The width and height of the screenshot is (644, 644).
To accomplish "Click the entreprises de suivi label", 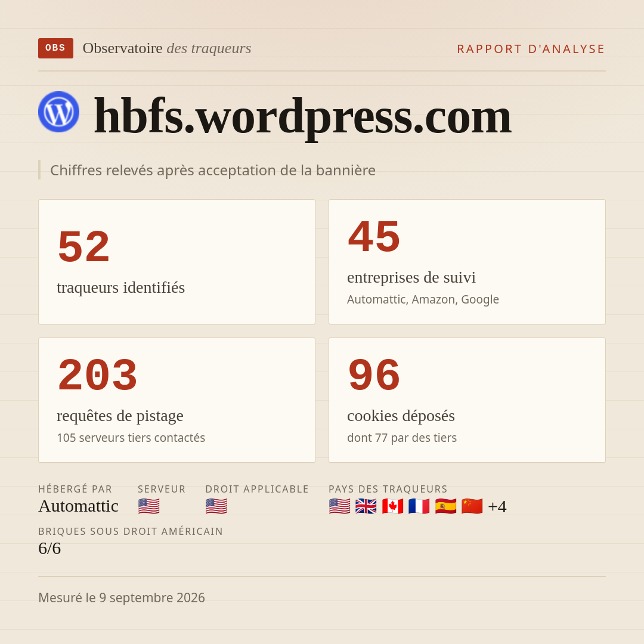I will (411, 277).
